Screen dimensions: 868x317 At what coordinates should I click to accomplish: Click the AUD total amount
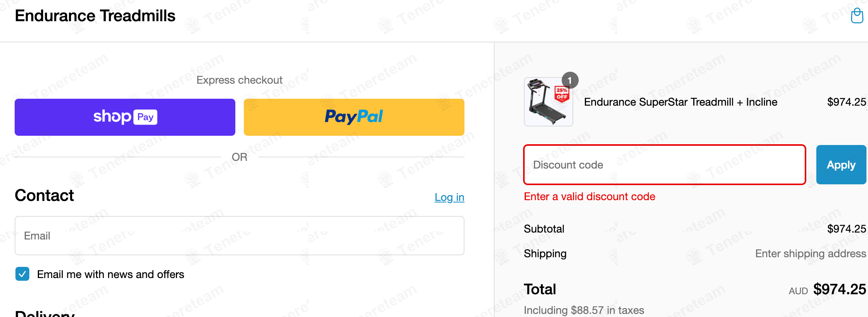point(839,289)
